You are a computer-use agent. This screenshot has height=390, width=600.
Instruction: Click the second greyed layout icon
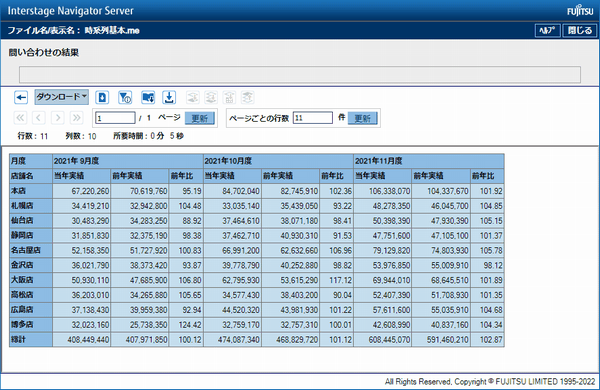(x=211, y=98)
